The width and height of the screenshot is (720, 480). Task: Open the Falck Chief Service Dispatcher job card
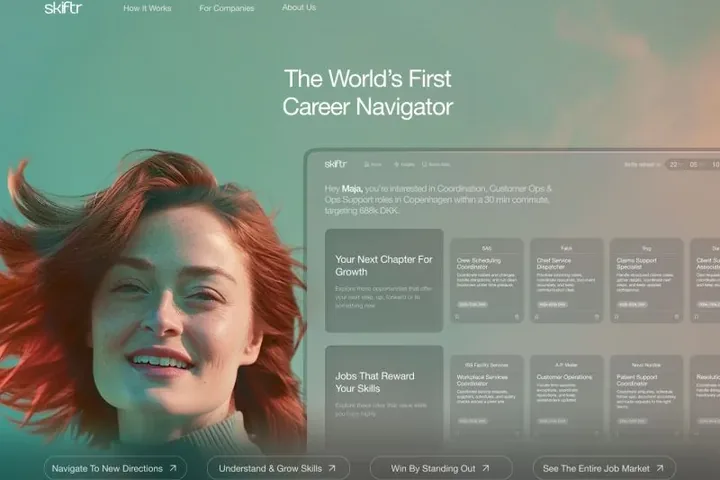click(567, 280)
